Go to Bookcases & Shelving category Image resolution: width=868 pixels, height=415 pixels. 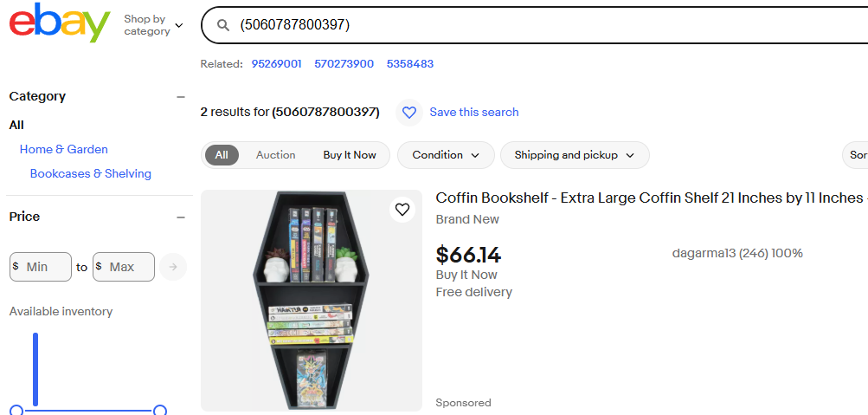click(91, 173)
